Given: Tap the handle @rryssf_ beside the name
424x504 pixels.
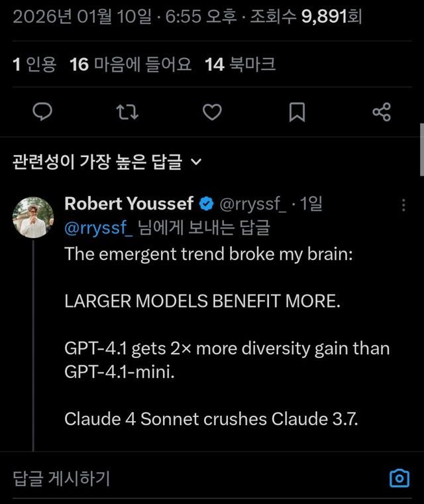Looking at the screenshot, I should (x=252, y=204).
